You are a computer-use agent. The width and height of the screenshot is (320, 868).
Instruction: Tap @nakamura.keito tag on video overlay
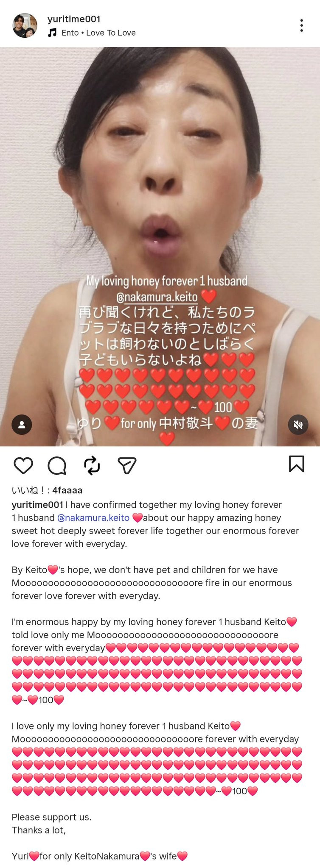tap(157, 297)
